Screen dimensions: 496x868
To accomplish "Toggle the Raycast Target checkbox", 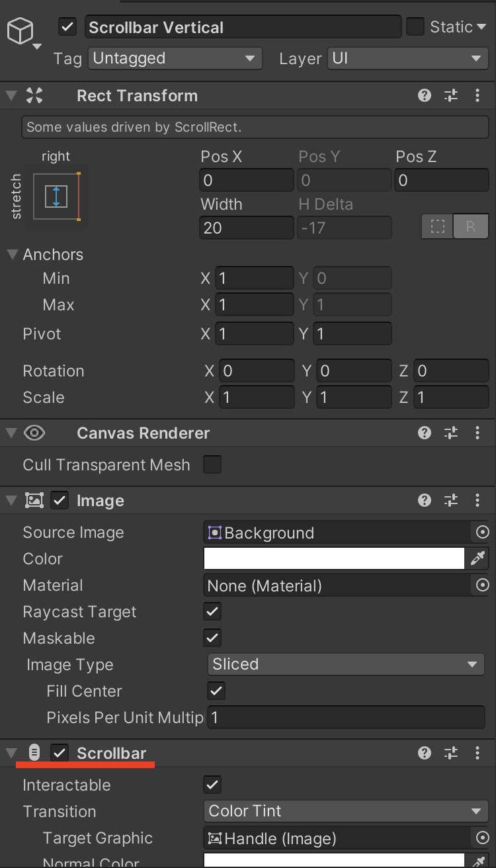I will 212,611.
